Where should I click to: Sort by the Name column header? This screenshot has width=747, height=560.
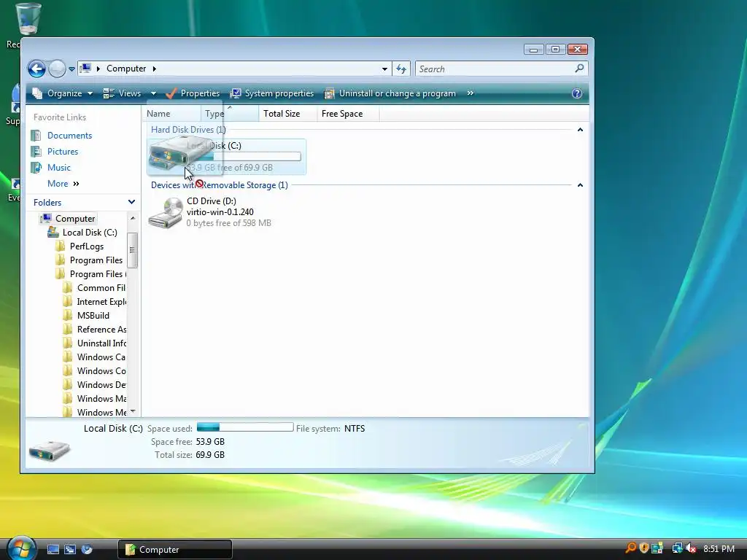(x=171, y=114)
